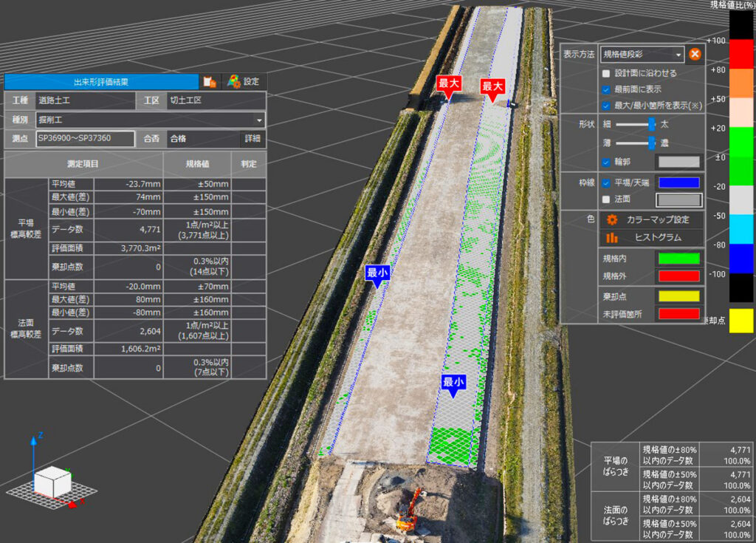Click the bar chart icon on ヒストグラム
756x543 pixels.
coord(612,237)
